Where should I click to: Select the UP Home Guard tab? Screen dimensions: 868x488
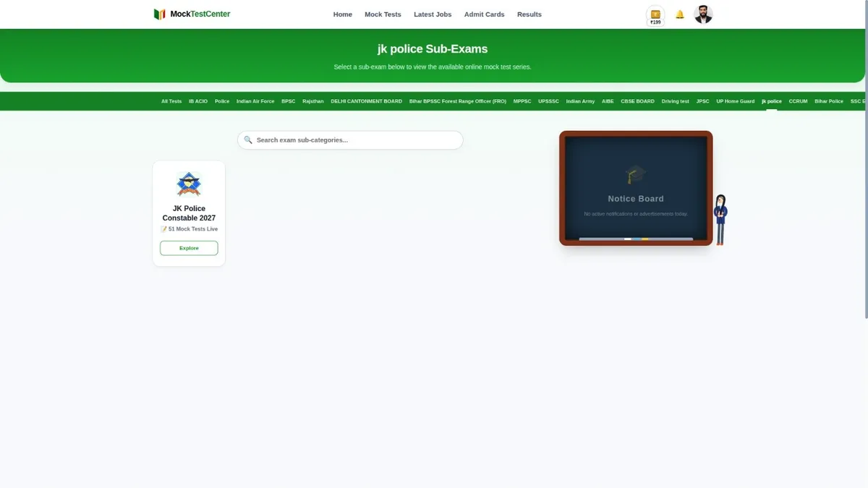tap(736, 101)
